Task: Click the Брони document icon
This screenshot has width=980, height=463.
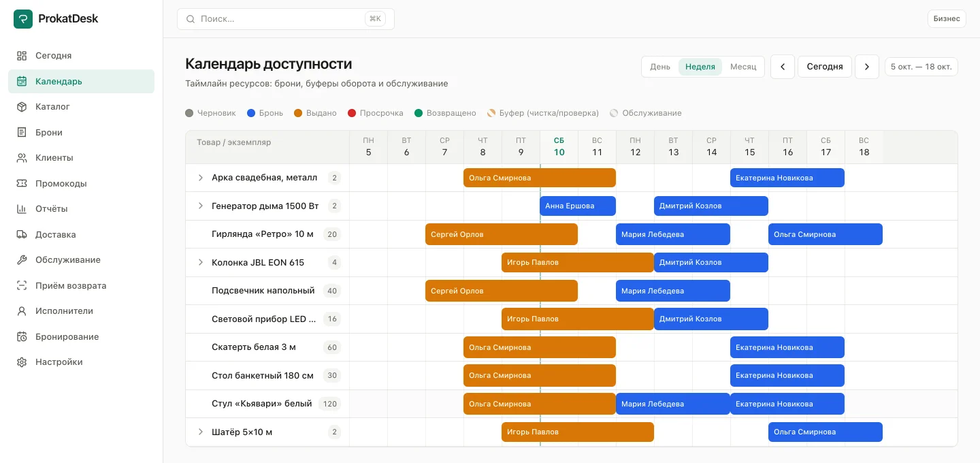Action: 22,133
